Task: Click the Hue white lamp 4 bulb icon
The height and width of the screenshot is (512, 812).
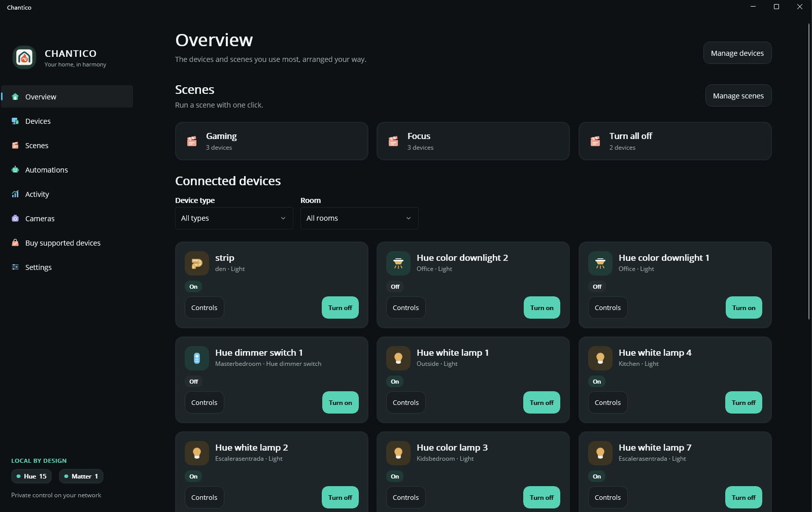Action: [600, 358]
